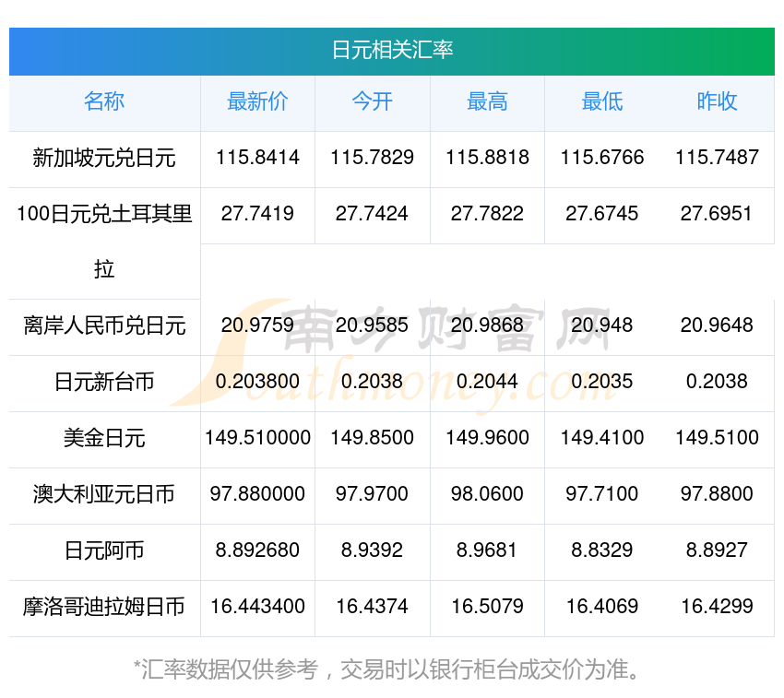The image size is (784, 698).
Task: Click the 美金日元 row name
Action: [104, 438]
